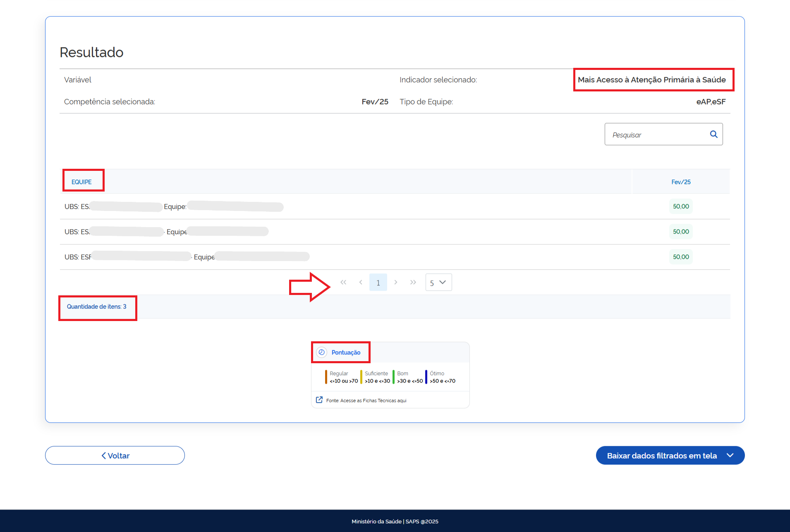Viewport: 790px width, 532px height.
Task: Click the blue Ótimo legend color bar
Action: pyautogui.click(x=426, y=377)
